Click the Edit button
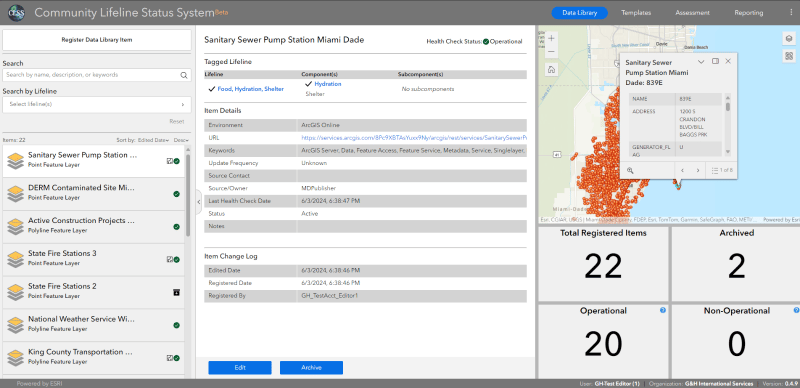 (x=240, y=368)
